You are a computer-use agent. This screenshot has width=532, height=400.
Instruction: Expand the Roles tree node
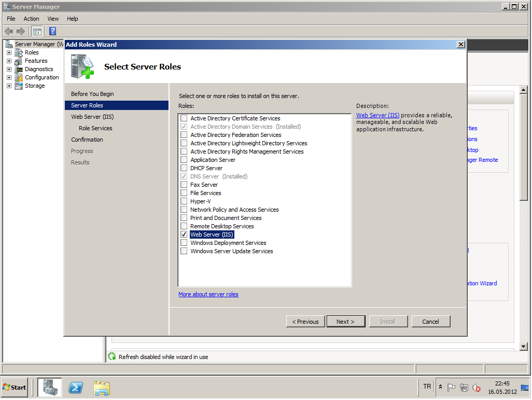[x=9, y=53]
